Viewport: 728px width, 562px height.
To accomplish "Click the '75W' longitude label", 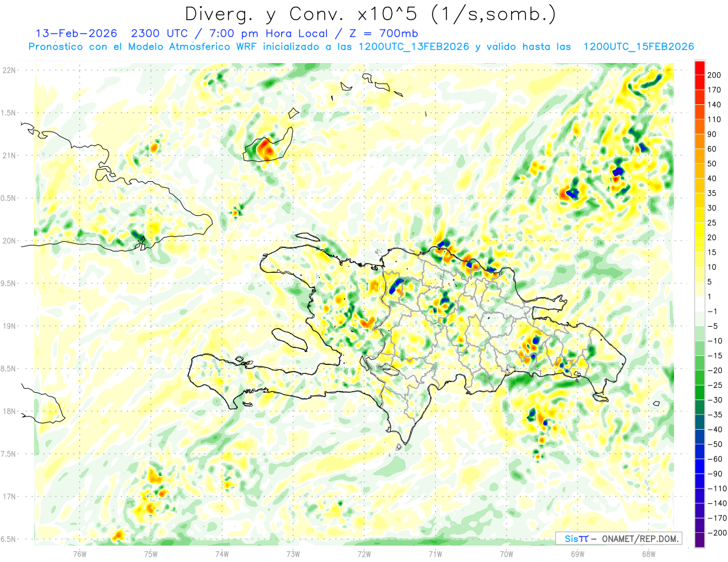I will (x=151, y=554).
